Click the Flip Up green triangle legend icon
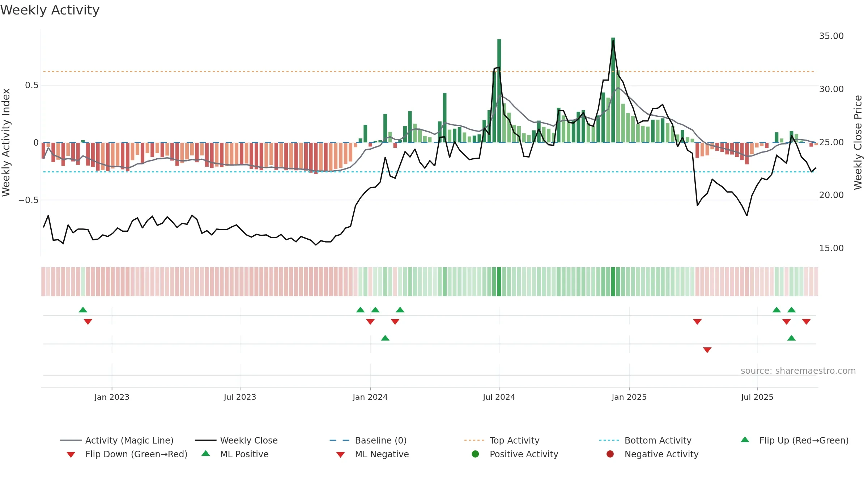The image size is (868, 488). pyautogui.click(x=745, y=440)
